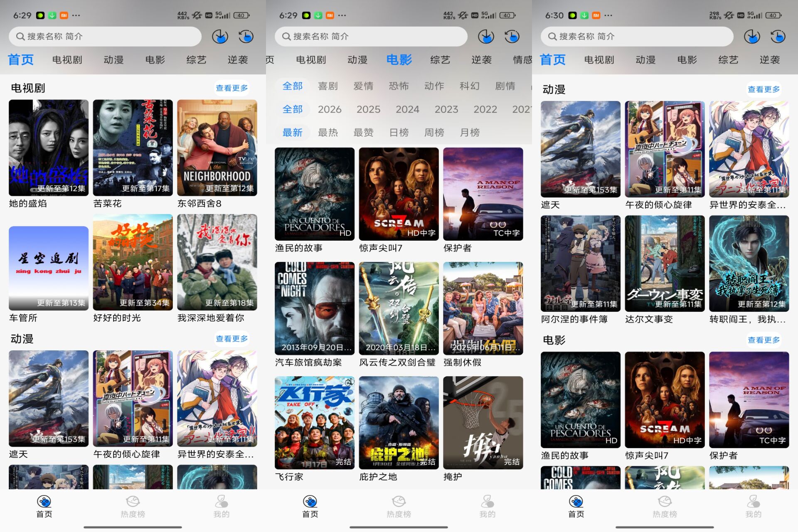The image size is (798, 532).
Task: Tap the magnifier icon in the search bar
Action: coord(20,37)
